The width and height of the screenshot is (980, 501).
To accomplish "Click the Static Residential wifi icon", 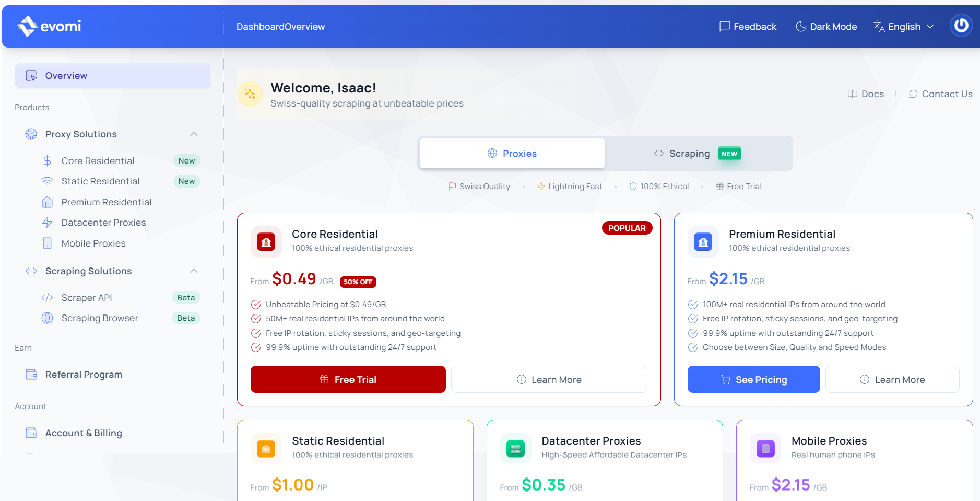I will [48, 181].
